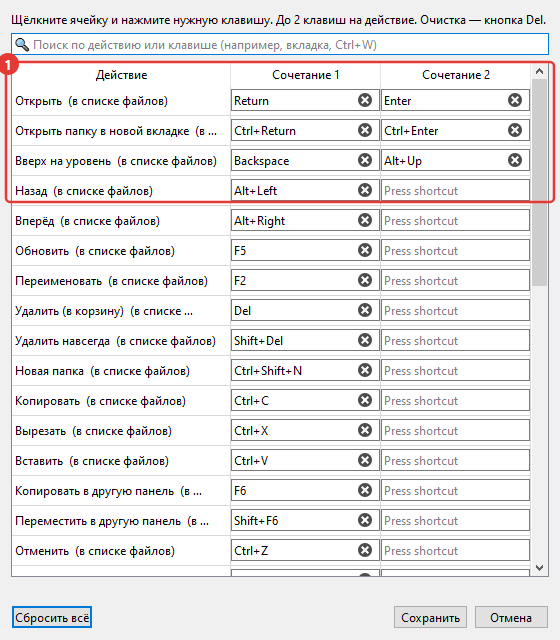Viewport: 560px width, 640px height.
Task: Click scrollbar up arrow
Action: pyautogui.click(x=540, y=71)
